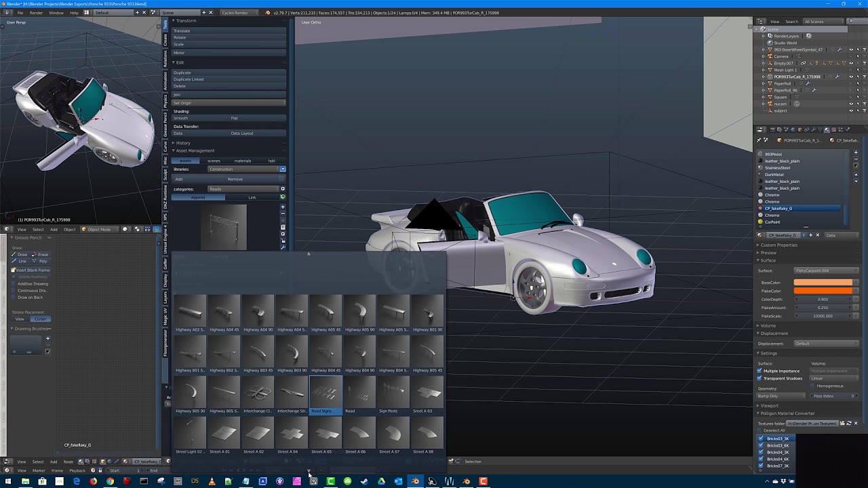Toggle the Bricks04_6K texture checkbox
Viewport: 868px width, 488px height.
click(x=762, y=459)
